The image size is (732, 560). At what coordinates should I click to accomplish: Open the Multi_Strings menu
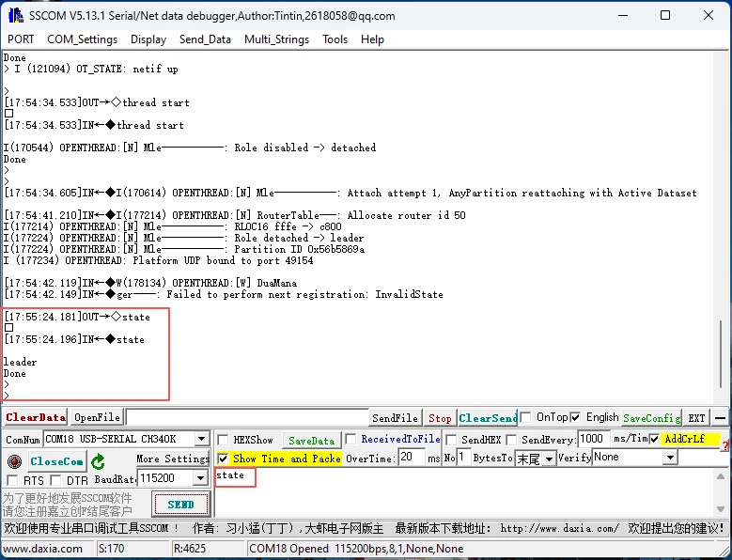276,39
